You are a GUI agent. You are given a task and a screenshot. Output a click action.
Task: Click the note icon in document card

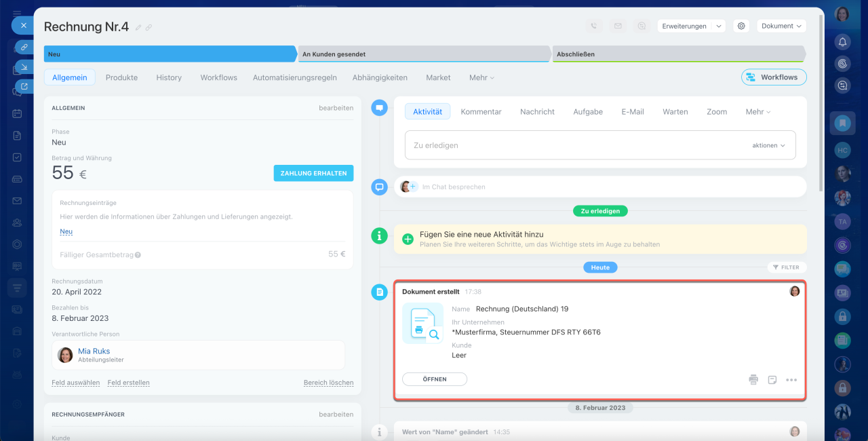(x=772, y=380)
